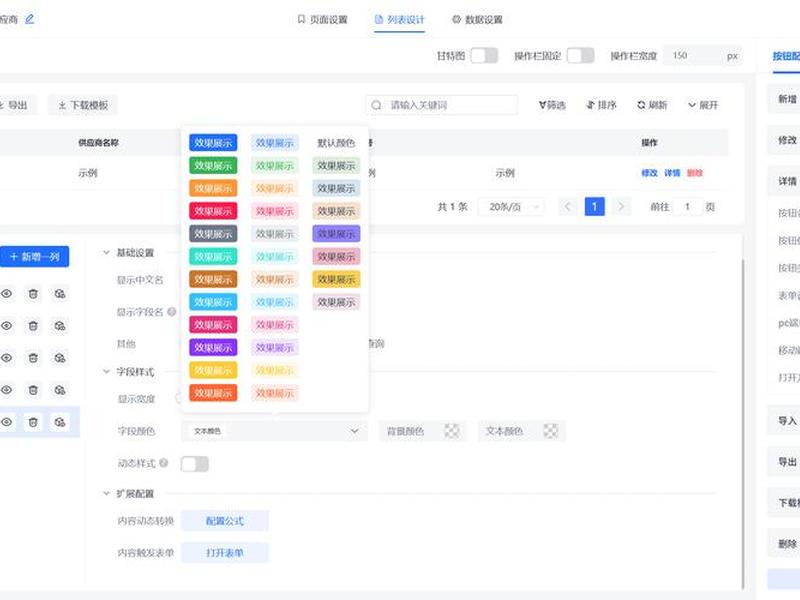Image resolution: width=800 pixels, height=600 pixels.
Task: Expand the toolbar with 展开 chevron
Action: pos(703,105)
